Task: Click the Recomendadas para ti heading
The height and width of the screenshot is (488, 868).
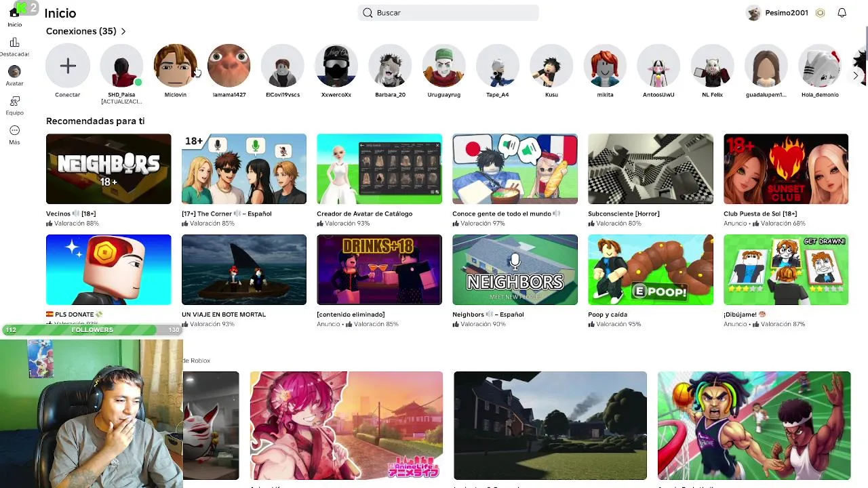Action: tap(95, 121)
